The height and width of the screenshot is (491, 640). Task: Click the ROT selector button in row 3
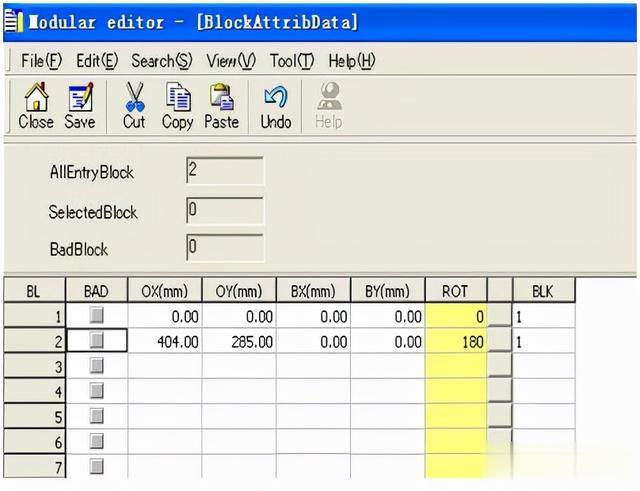pos(500,365)
